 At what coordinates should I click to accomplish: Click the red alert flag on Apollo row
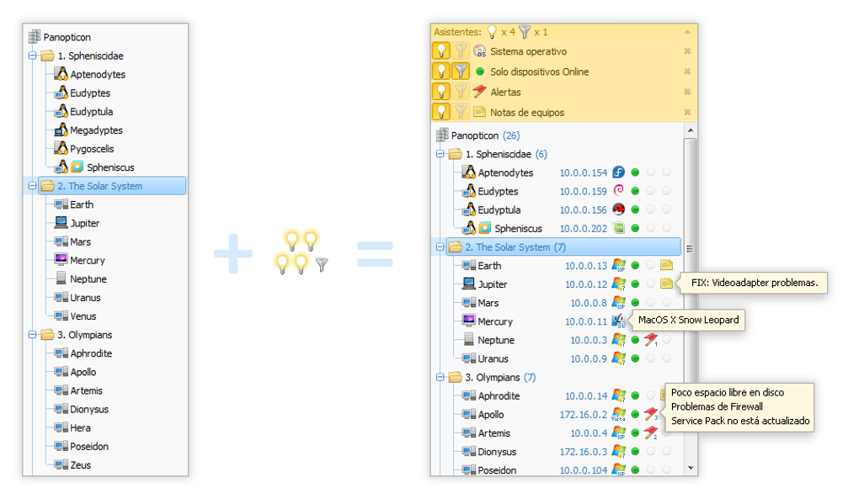650,414
